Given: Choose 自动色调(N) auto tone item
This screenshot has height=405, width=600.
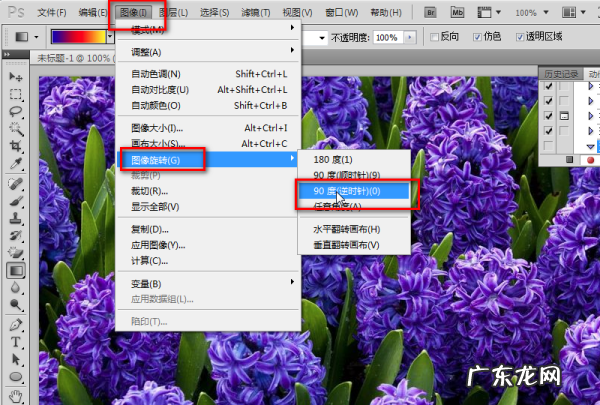Looking at the screenshot, I should [x=209, y=74].
